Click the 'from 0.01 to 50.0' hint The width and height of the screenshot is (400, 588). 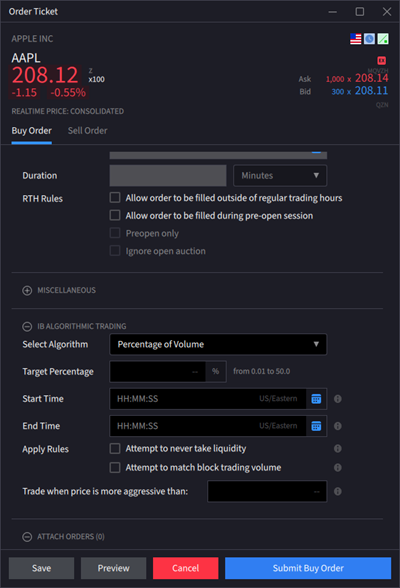tap(262, 371)
